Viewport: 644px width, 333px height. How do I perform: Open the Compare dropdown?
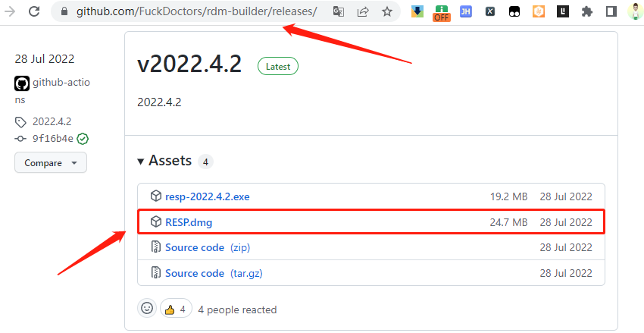coord(51,163)
